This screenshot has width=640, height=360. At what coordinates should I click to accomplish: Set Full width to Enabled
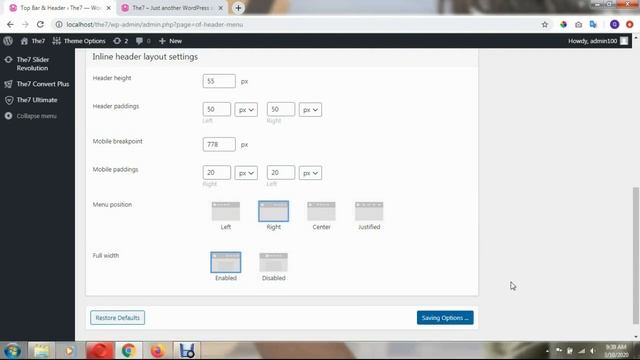pos(226,262)
